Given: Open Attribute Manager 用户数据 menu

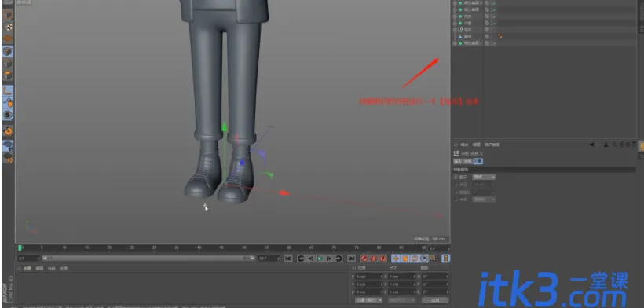Looking at the screenshot, I should (492, 145).
